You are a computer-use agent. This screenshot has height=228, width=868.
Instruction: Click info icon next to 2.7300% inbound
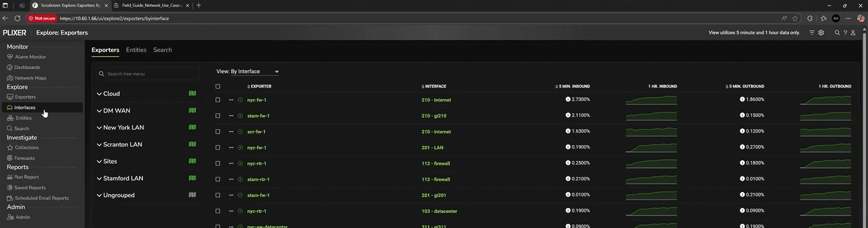(568, 100)
